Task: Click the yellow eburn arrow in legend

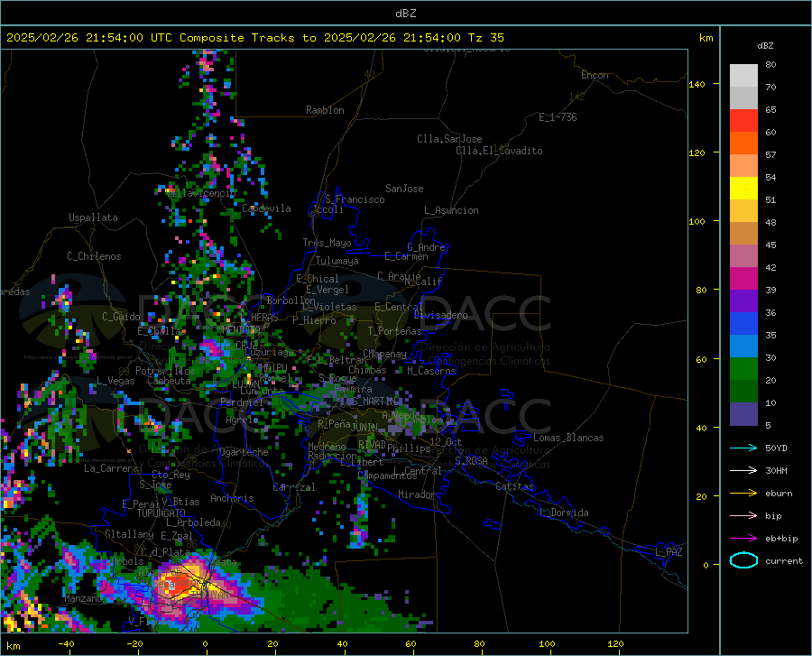Action: 743,493
